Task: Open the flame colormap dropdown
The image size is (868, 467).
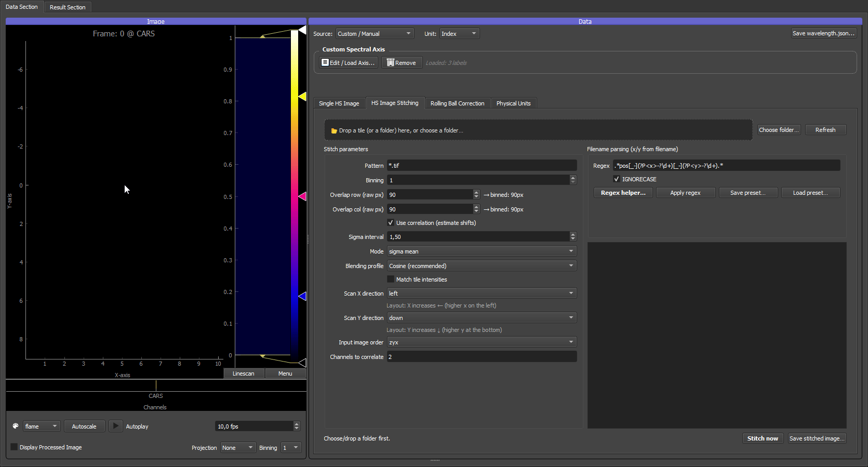Action: 42,426
